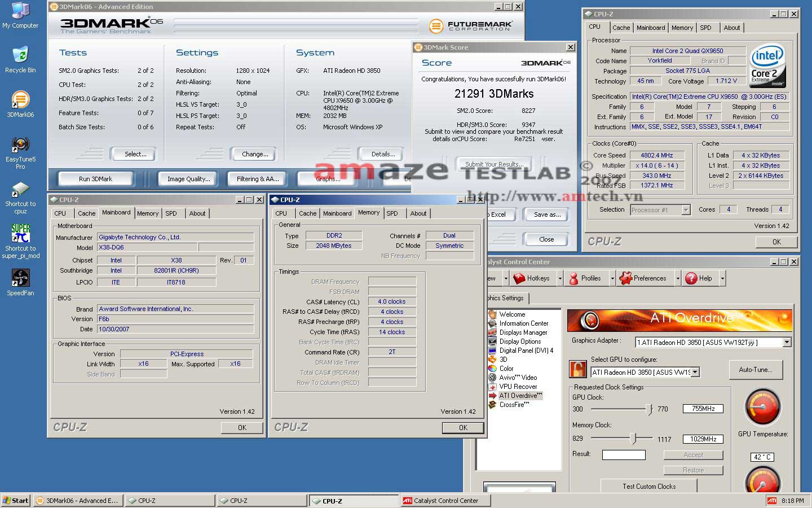Click the GPU Clock 755MHz value field

pos(703,409)
